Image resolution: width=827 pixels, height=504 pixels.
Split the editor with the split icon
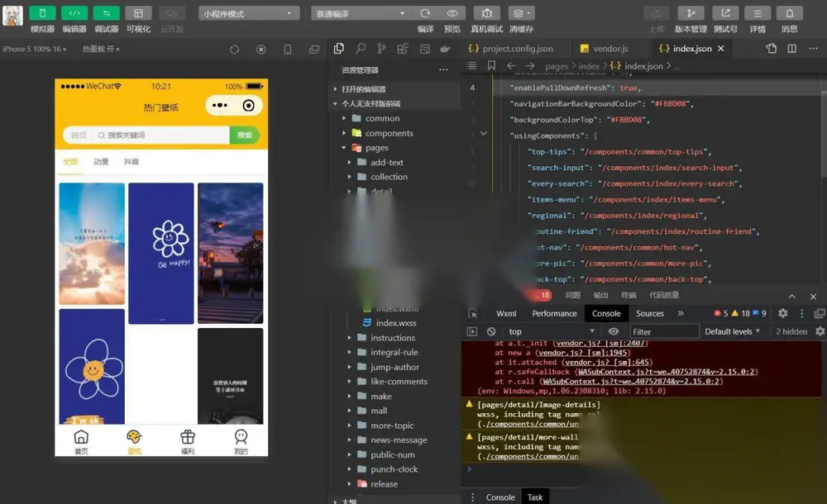click(791, 49)
